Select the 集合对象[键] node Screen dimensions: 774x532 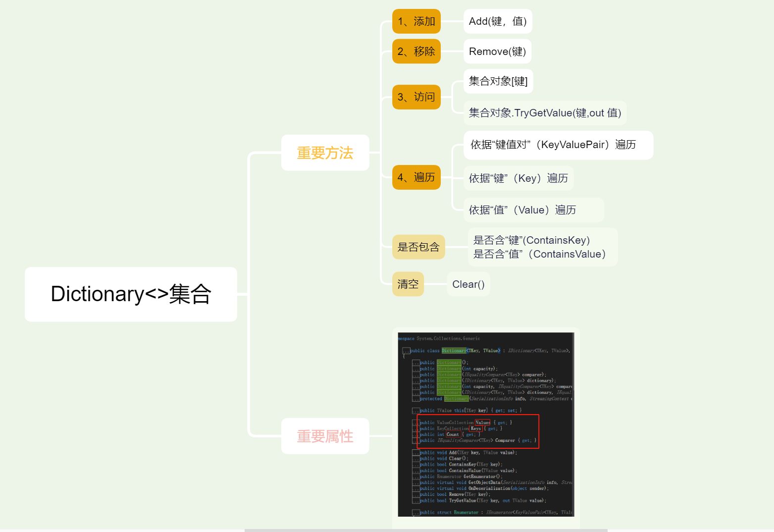pos(498,81)
